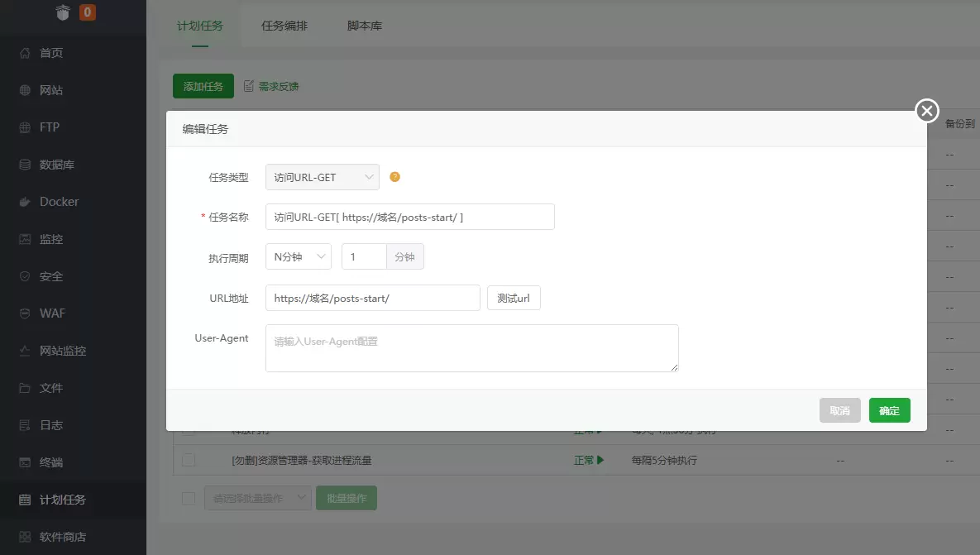This screenshot has height=555, width=980.
Task: Click the User-Agent textarea
Action: (x=472, y=348)
